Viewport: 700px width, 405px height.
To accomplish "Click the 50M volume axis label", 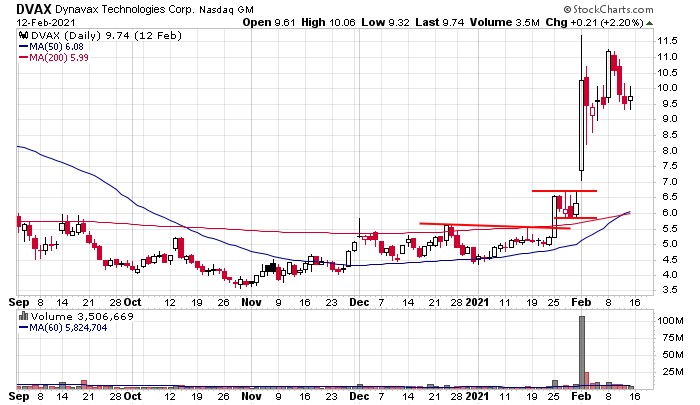I will [x=673, y=355].
